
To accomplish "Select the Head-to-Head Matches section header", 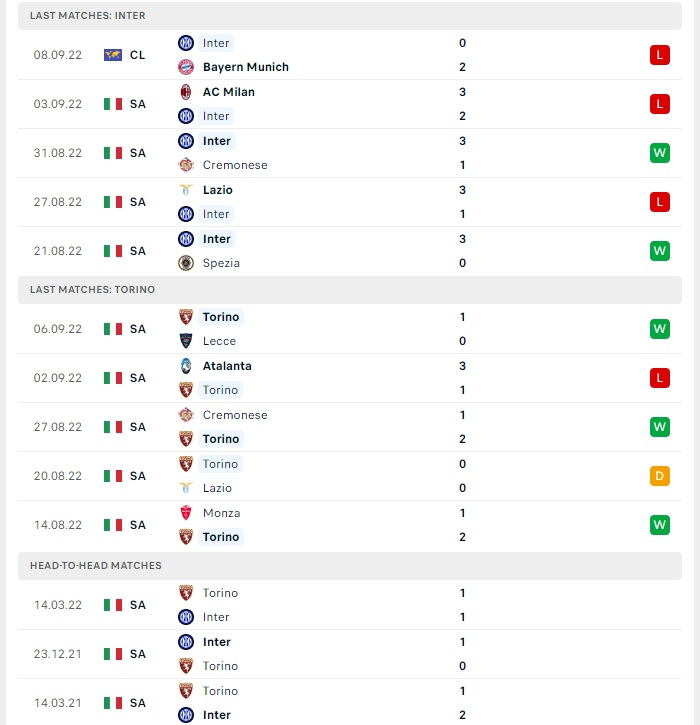I will tap(350, 565).
